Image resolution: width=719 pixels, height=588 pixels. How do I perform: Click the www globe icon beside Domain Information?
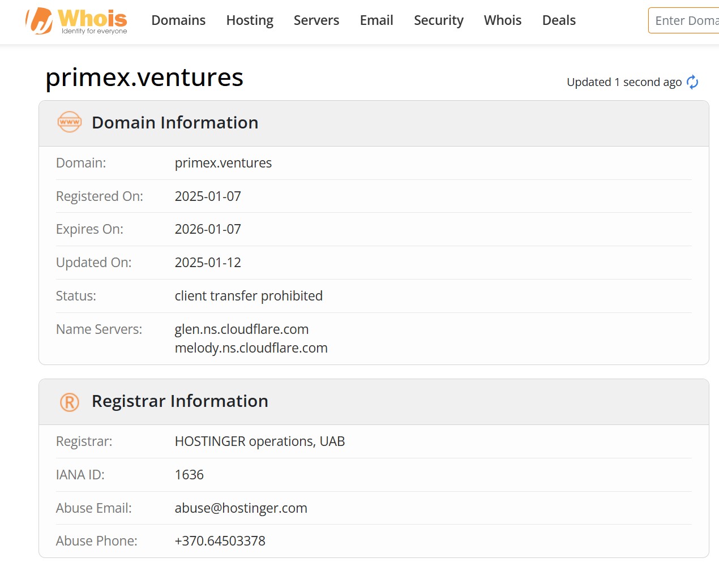pyautogui.click(x=70, y=122)
